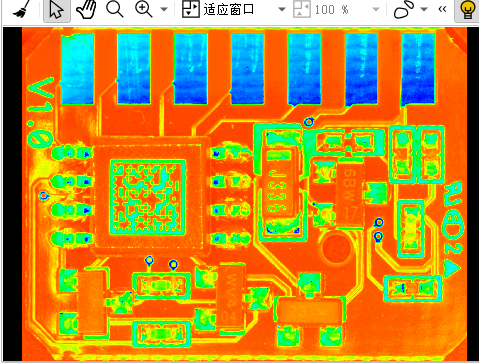
Task: Click the leftmost blue contact pad
Action: [77, 69]
